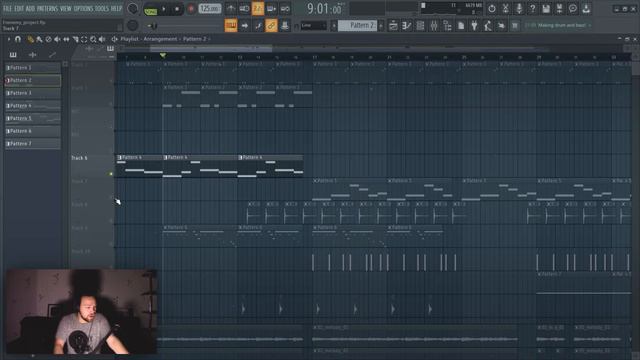Open the PATTERNS menu
The height and width of the screenshot is (360, 640).
pyautogui.click(x=47, y=8)
